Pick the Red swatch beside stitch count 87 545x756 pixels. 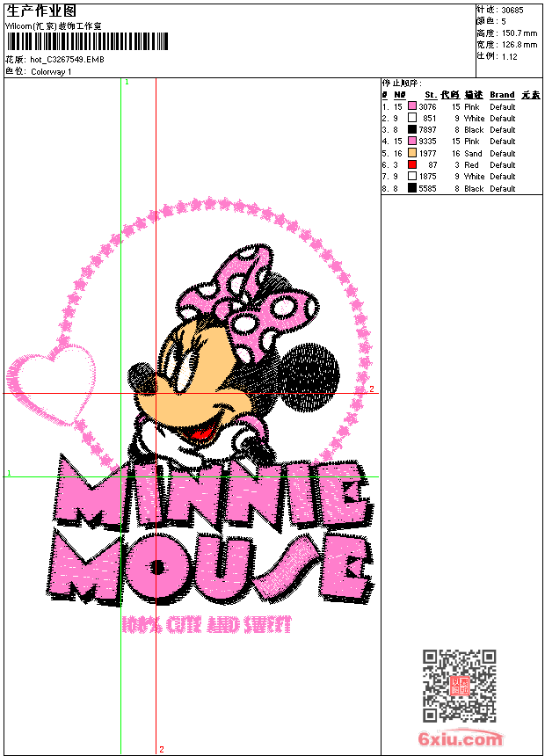[x=412, y=164]
